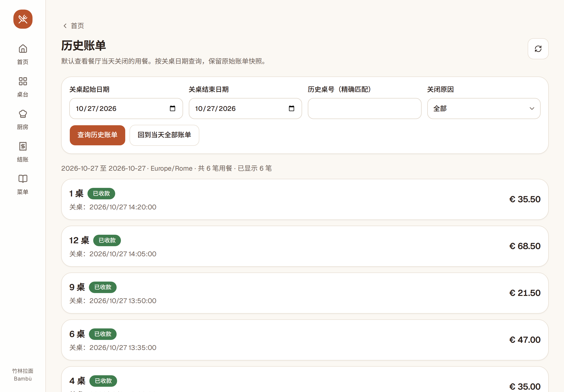Click the 关桌起始日期 date field
The image size is (564, 392).
[x=126, y=109]
